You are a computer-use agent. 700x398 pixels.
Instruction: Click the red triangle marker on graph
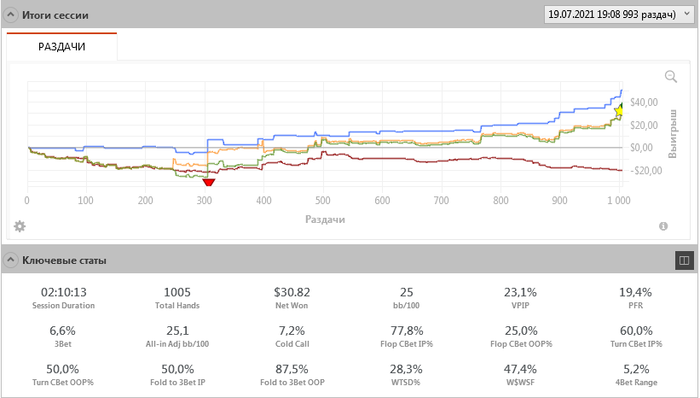208,182
